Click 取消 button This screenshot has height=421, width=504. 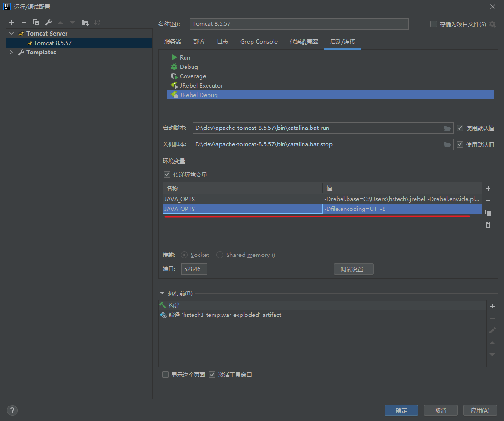click(440, 410)
